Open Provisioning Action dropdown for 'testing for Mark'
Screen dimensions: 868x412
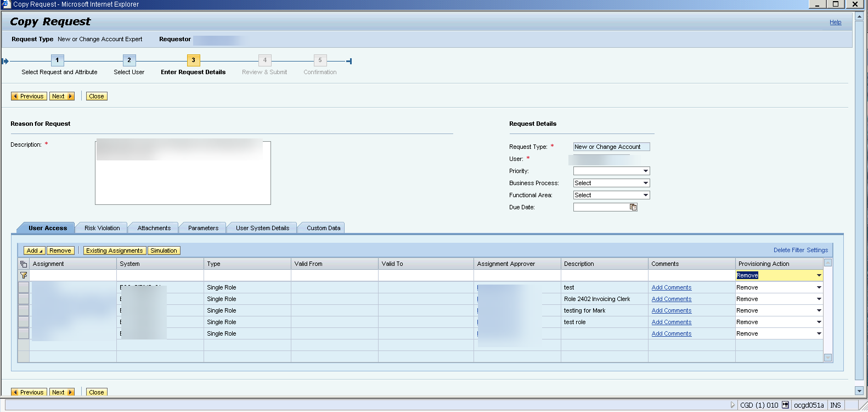click(819, 310)
